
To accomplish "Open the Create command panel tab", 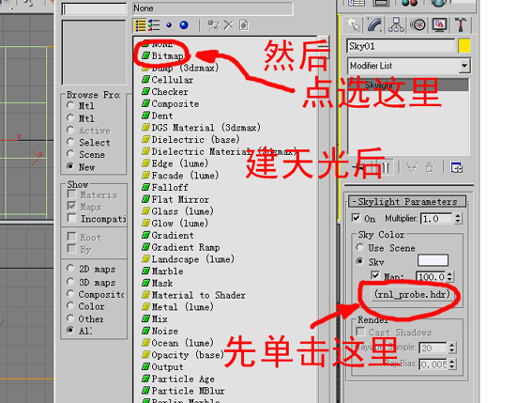I will [353, 25].
